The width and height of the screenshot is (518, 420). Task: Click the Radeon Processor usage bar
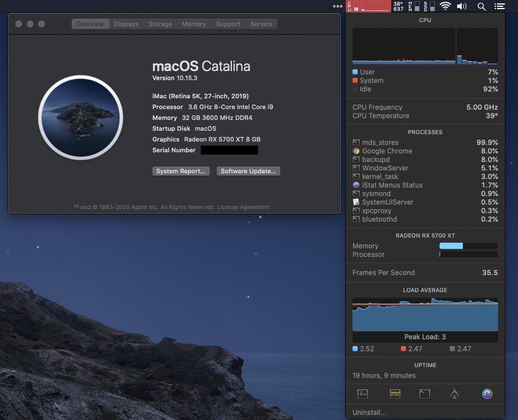(x=469, y=254)
